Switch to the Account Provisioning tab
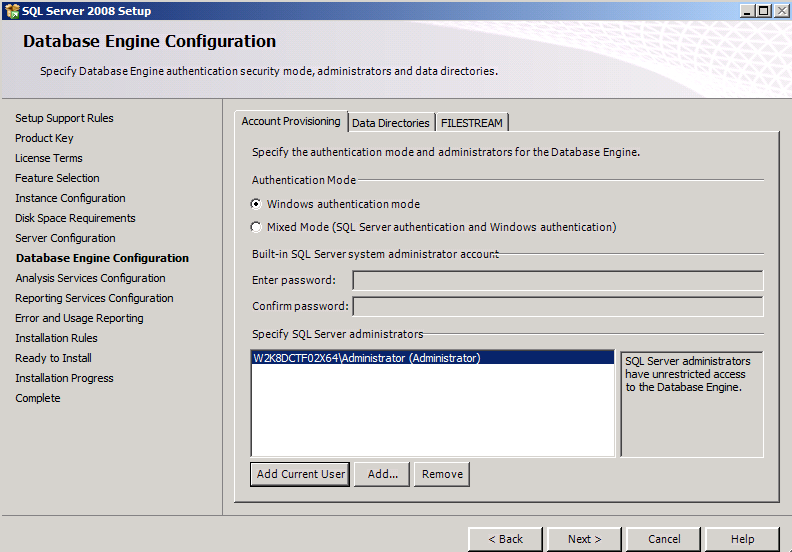 [291, 121]
